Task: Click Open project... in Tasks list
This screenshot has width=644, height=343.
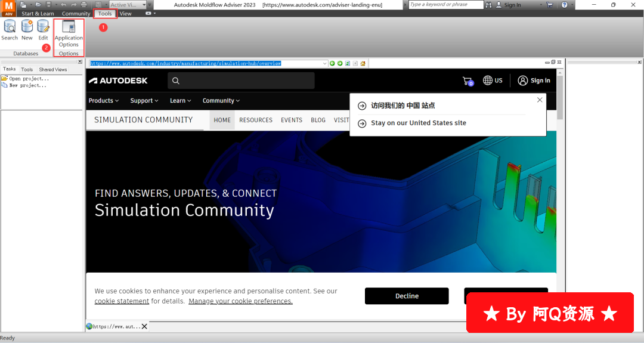Action: [25, 79]
